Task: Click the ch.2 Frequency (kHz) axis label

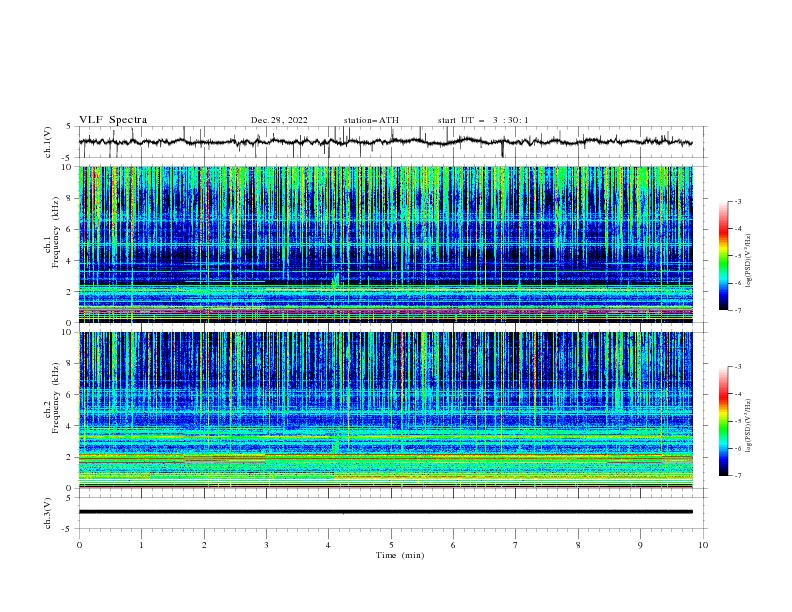Action: [x=52, y=397]
